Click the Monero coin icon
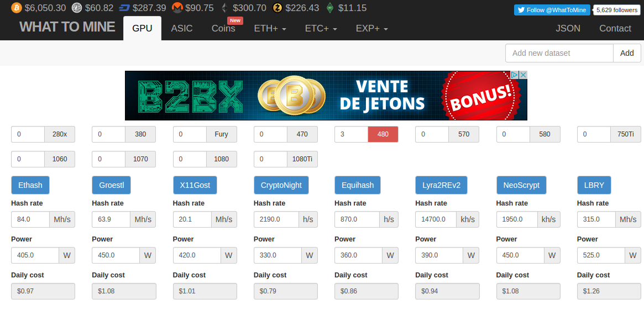Viewport: 644px width, 310px height. click(x=177, y=7)
